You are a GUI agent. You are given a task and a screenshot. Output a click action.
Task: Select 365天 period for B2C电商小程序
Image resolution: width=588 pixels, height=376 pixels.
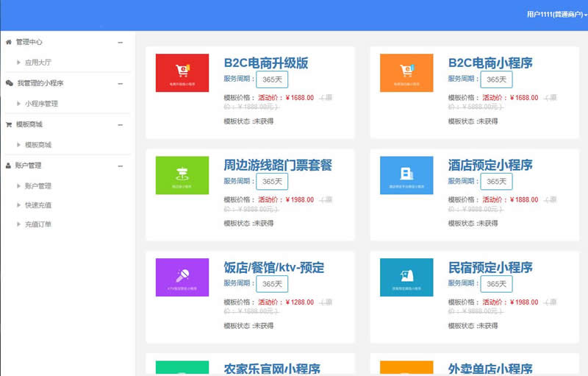pyautogui.click(x=496, y=79)
